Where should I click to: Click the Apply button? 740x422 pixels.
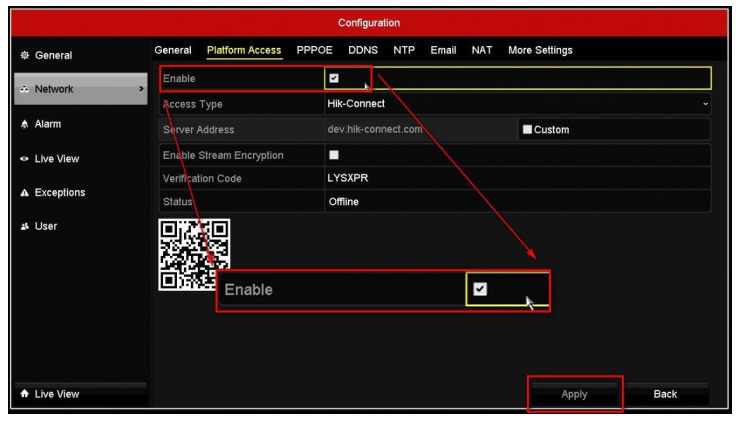[574, 394]
